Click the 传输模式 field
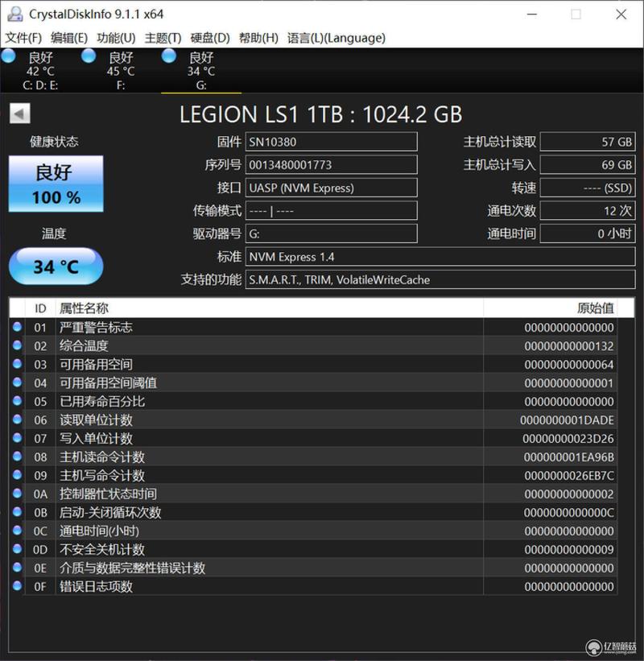644x661 pixels. (332, 210)
